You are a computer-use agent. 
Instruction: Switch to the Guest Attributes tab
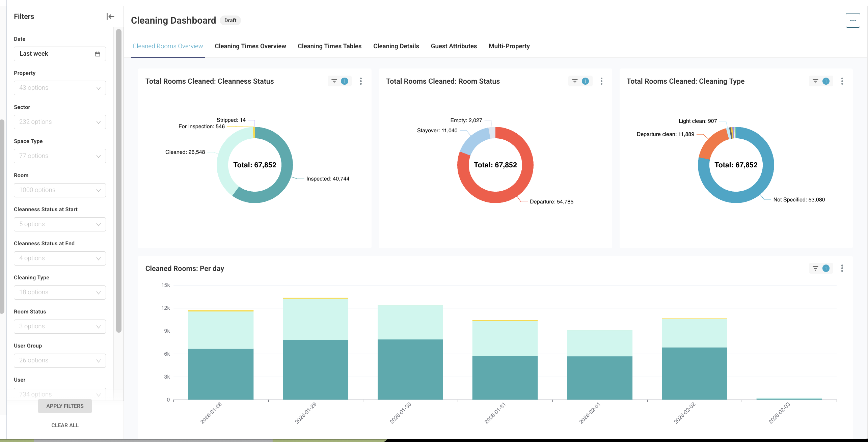[x=454, y=46]
